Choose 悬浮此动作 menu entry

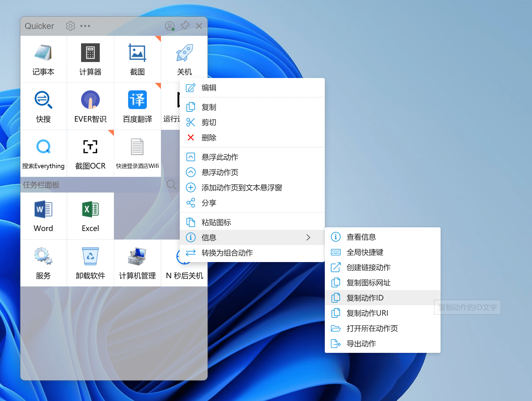(252, 157)
